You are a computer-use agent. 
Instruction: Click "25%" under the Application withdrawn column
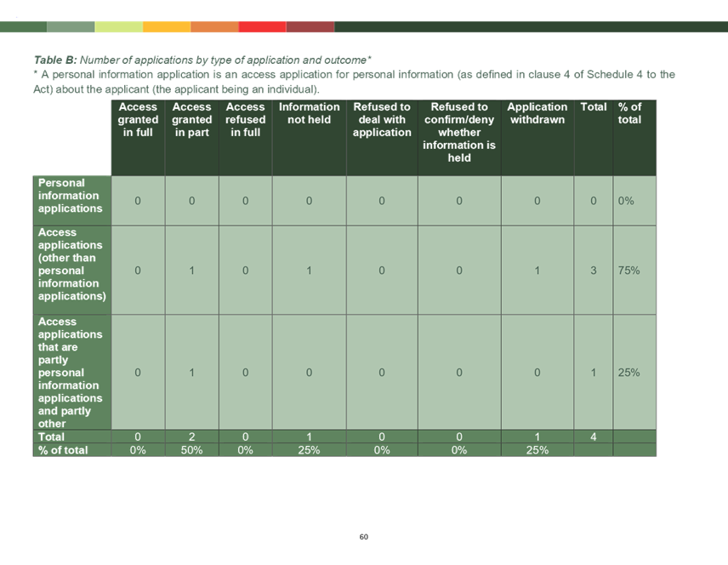pyautogui.click(x=537, y=450)
